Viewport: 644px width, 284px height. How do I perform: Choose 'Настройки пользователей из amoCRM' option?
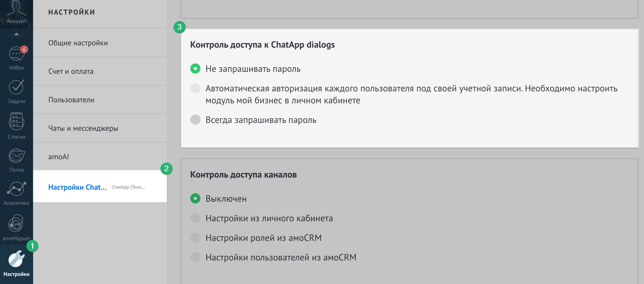coord(195,257)
